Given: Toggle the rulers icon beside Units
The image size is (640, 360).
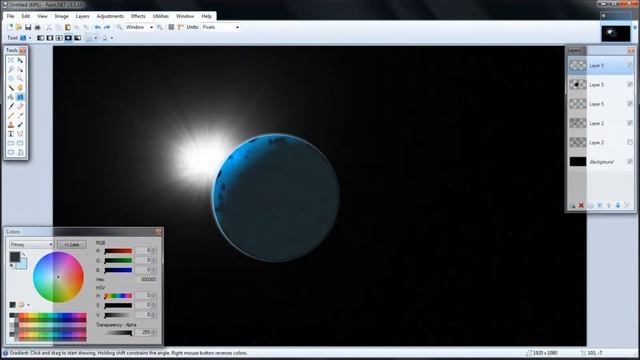Looking at the screenshot, I should click(x=181, y=27).
